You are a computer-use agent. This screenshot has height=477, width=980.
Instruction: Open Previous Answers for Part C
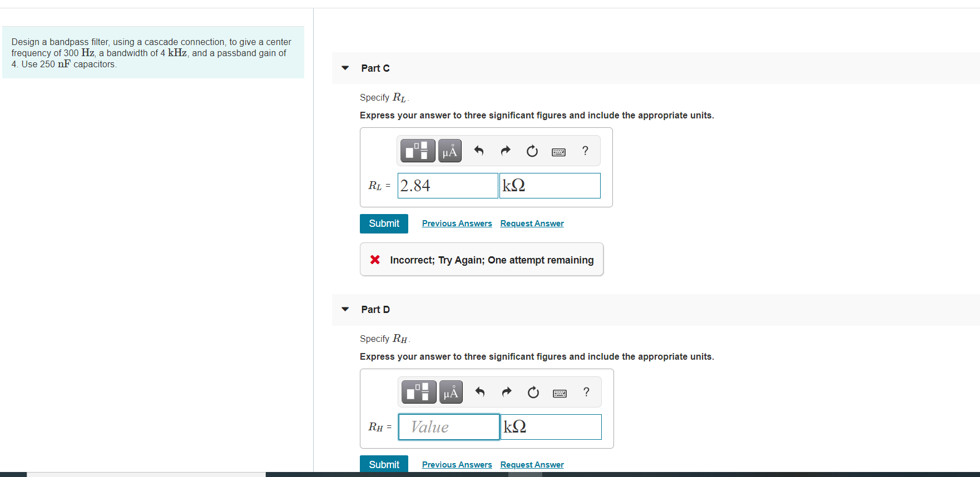pos(457,223)
